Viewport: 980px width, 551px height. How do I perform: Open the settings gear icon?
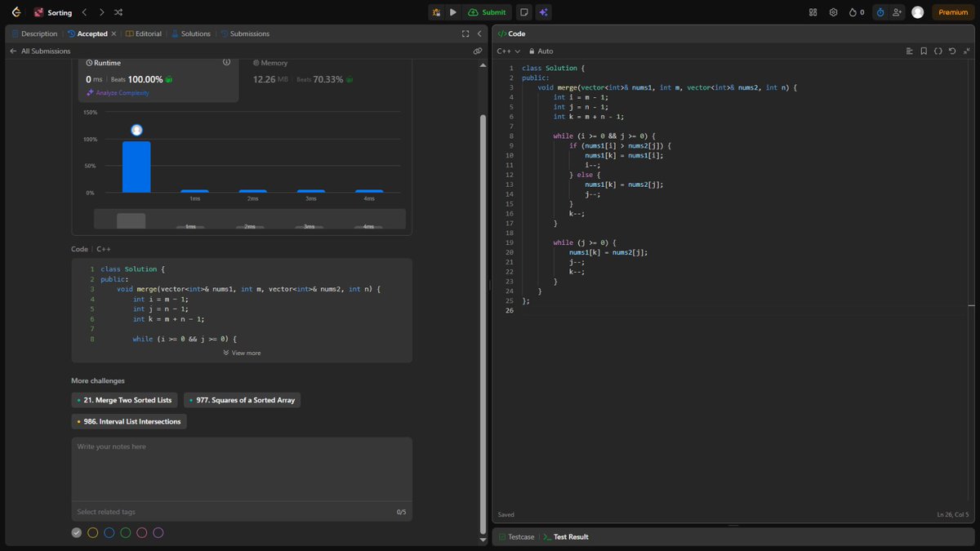(x=833, y=12)
